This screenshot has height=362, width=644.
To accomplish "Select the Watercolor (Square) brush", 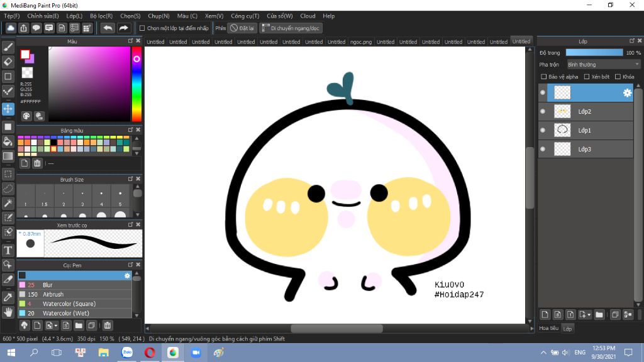I will (x=75, y=304).
